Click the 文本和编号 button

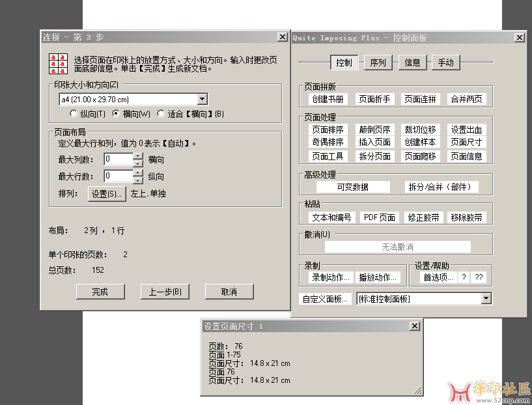click(331, 217)
